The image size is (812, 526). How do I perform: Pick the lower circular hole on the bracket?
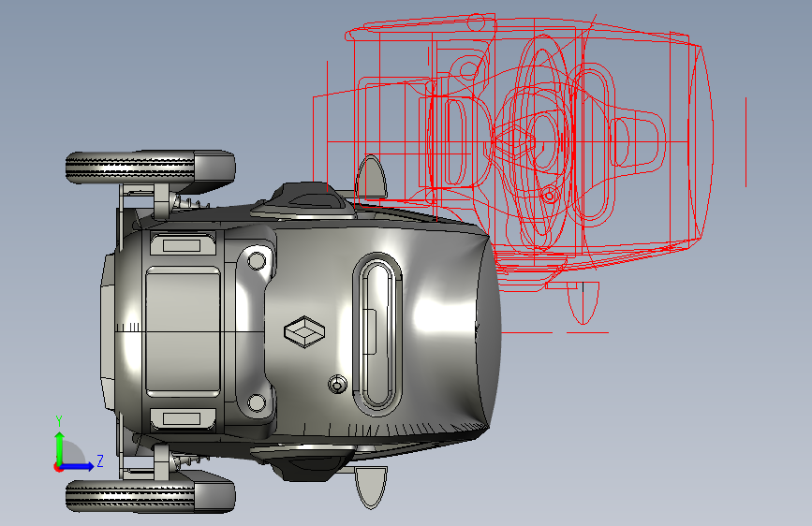point(257,402)
